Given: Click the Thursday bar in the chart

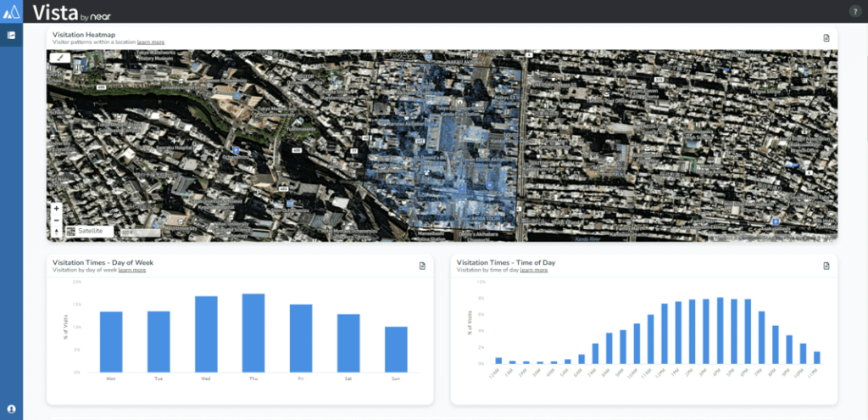Looking at the screenshot, I should coord(253,333).
